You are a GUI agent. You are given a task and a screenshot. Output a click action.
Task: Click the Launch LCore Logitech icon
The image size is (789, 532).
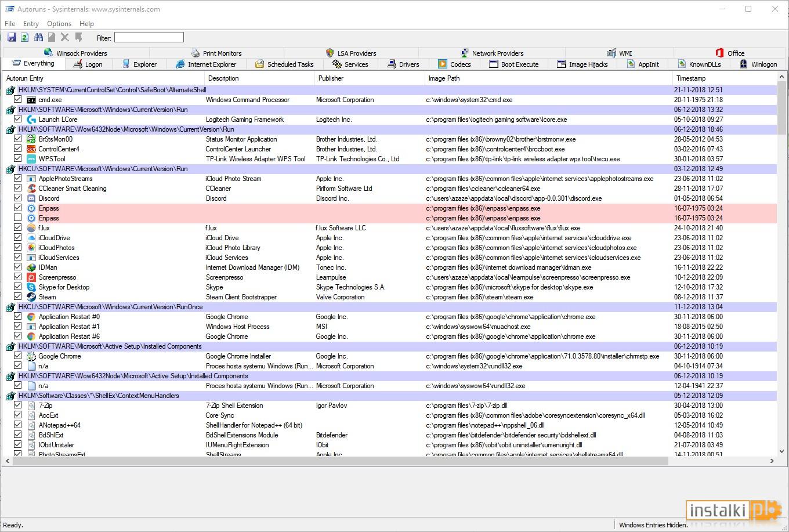31,120
